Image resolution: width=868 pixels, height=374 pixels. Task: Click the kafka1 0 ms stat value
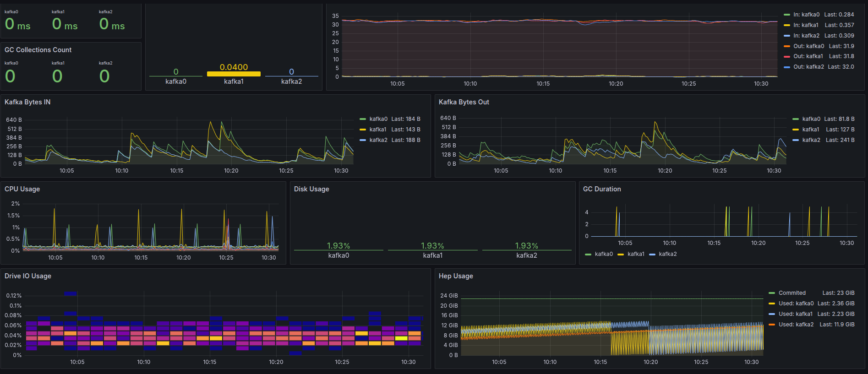[65, 24]
